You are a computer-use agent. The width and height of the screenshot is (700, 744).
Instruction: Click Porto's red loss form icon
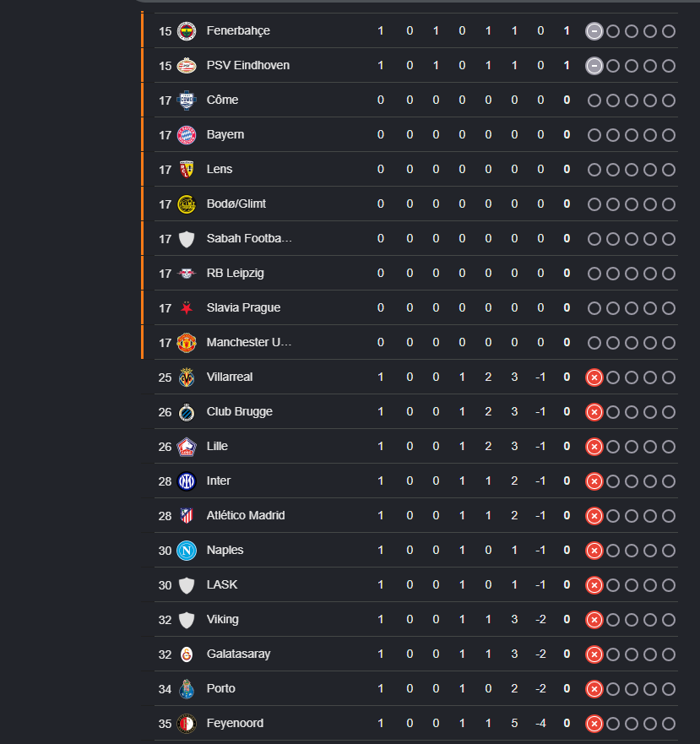pyautogui.click(x=594, y=689)
